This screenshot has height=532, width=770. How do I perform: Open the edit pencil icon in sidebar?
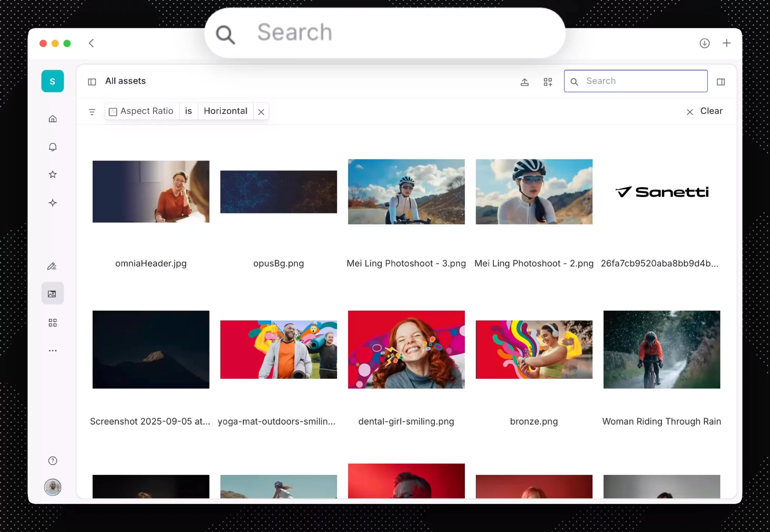[x=52, y=266]
